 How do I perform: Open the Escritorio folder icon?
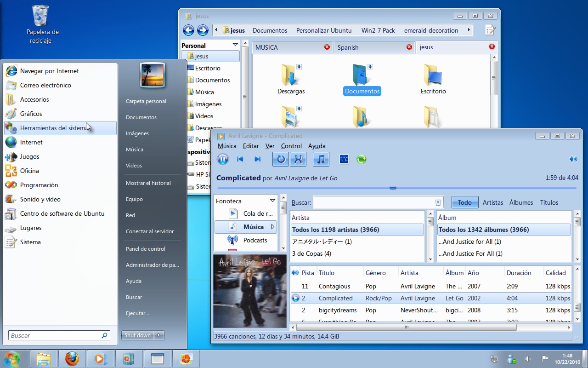pos(433,75)
